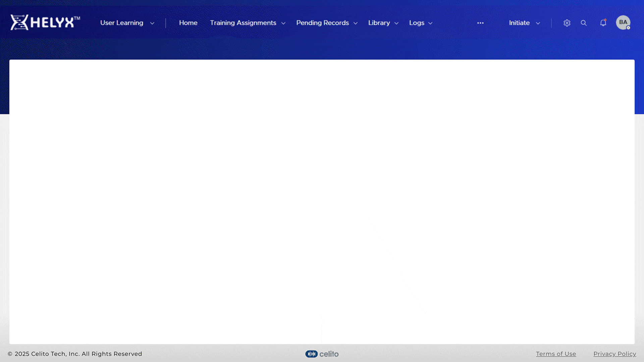Click the Helyx logo
The height and width of the screenshot is (362, 644).
tap(45, 22)
